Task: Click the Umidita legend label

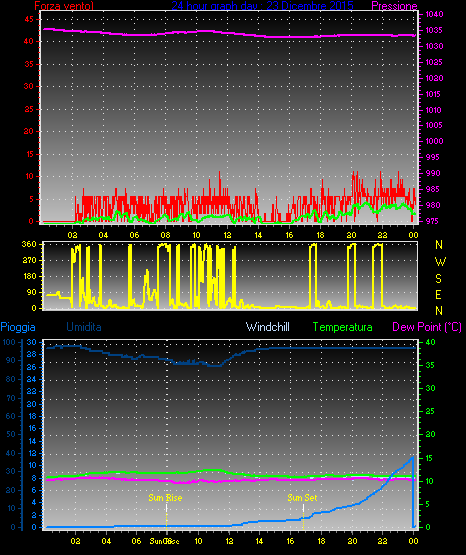Action: [x=84, y=327]
